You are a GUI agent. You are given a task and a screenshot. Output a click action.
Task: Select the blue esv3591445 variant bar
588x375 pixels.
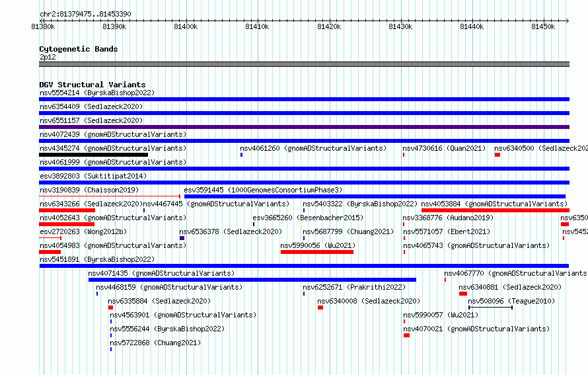coord(375,196)
